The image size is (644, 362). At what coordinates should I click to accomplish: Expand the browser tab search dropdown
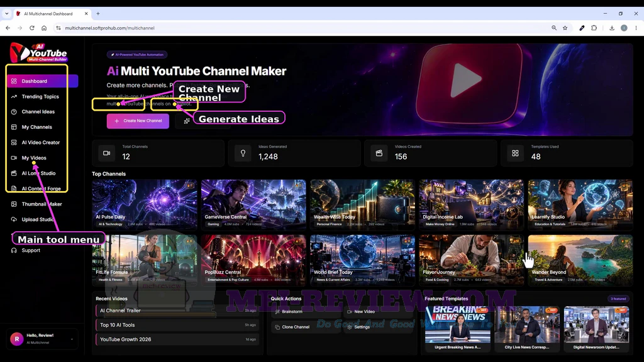pyautogui.click(x=6, y=14)
